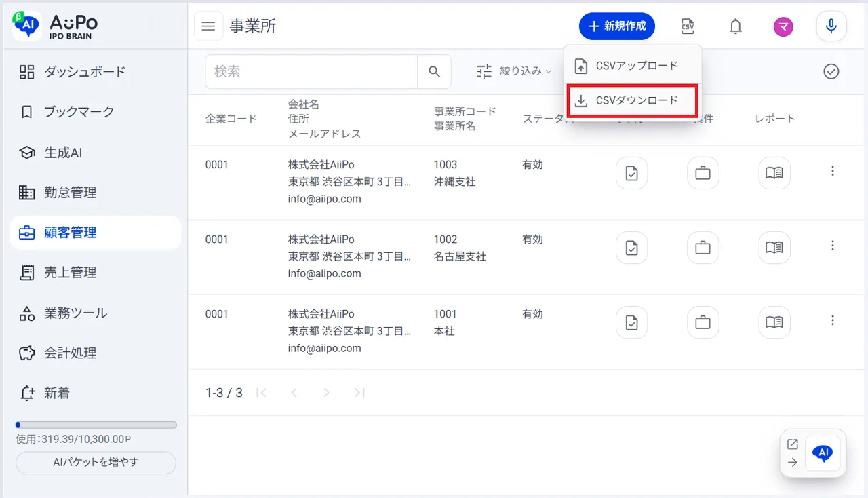Open ブックマーク in sidebar

(x=96, y=112)
